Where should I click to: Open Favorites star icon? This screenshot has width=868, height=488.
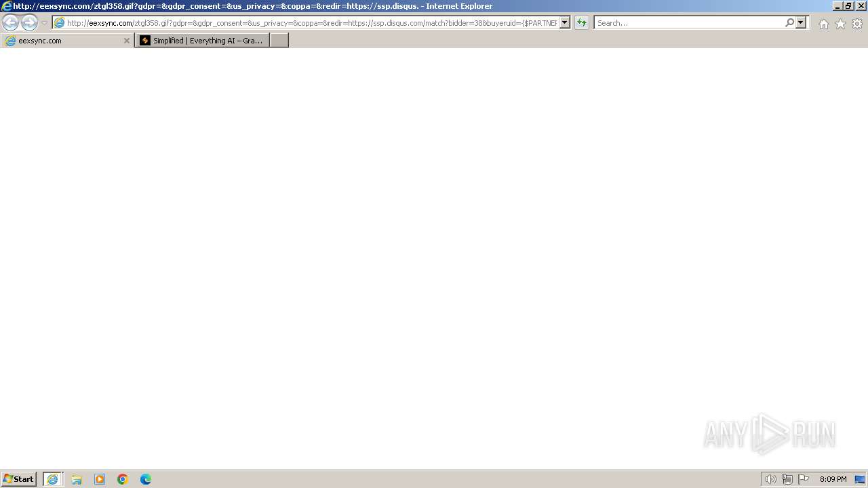pos(840,24)
